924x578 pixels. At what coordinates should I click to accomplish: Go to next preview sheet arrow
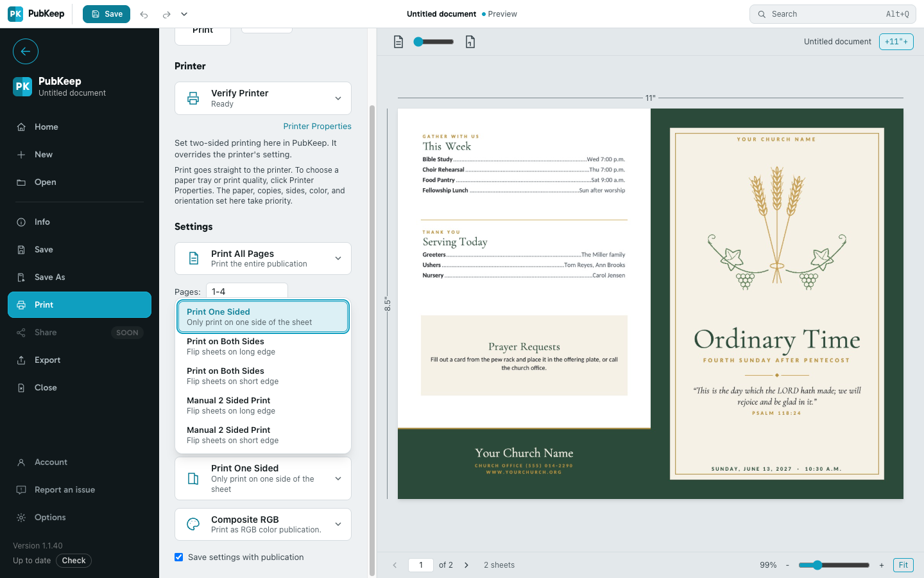(466, 565)
